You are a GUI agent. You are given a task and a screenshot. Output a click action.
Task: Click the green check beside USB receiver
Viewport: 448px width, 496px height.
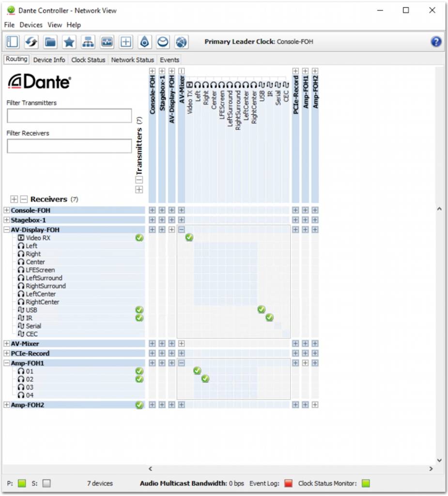tap(139, 310)
